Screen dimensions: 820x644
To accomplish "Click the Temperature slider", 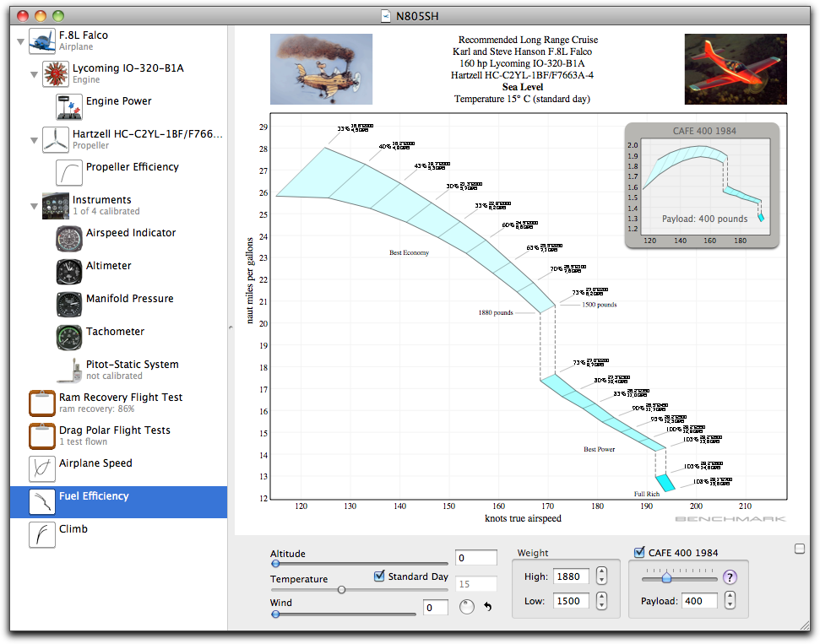I will (x=359, y=590).
